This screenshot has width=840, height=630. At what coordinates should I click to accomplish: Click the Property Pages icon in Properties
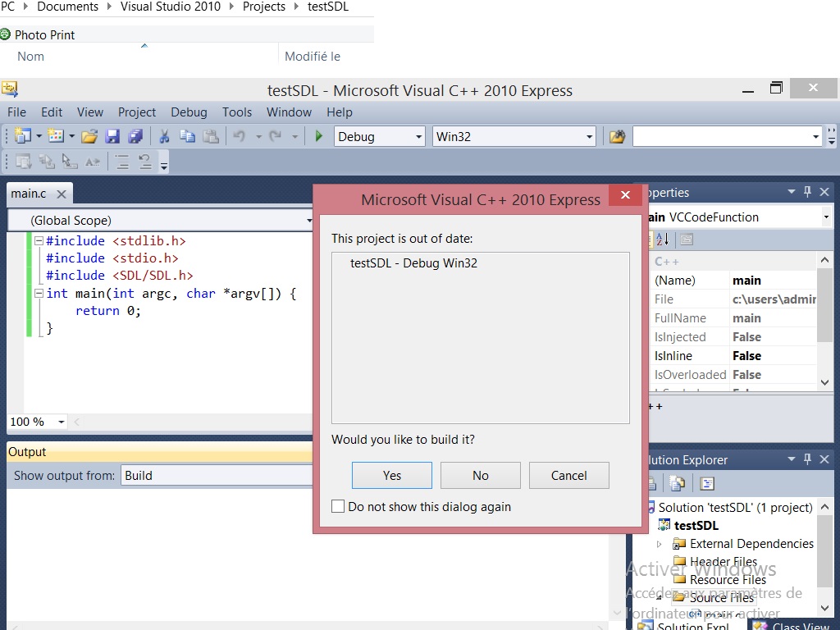(x=687, y=239)
